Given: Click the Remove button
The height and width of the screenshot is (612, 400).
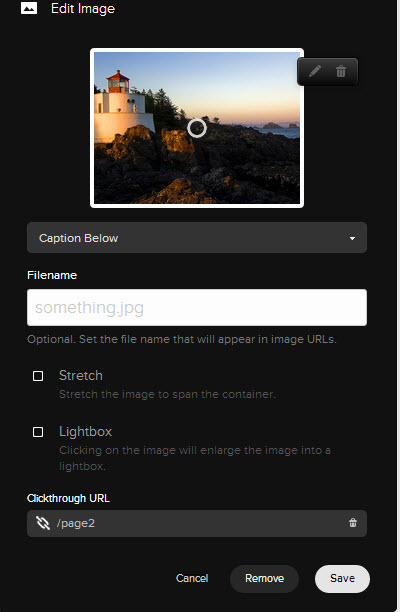Looking at the screenshot, I should coord(264,578).
